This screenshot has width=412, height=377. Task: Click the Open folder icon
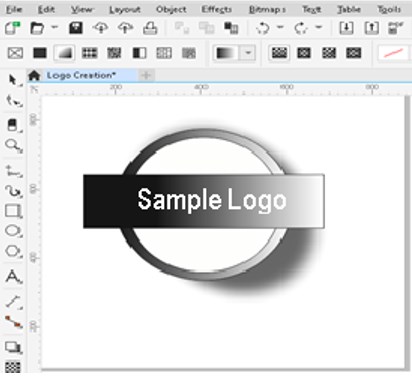pos(37,28)
